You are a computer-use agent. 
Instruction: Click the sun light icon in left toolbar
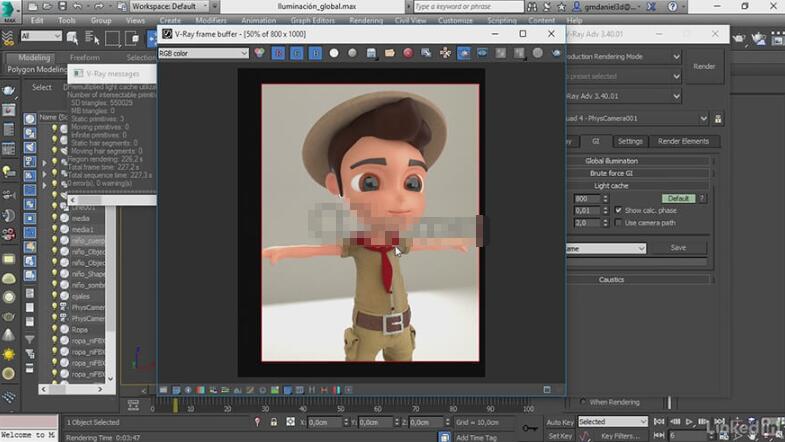click(x=9, y=355)
